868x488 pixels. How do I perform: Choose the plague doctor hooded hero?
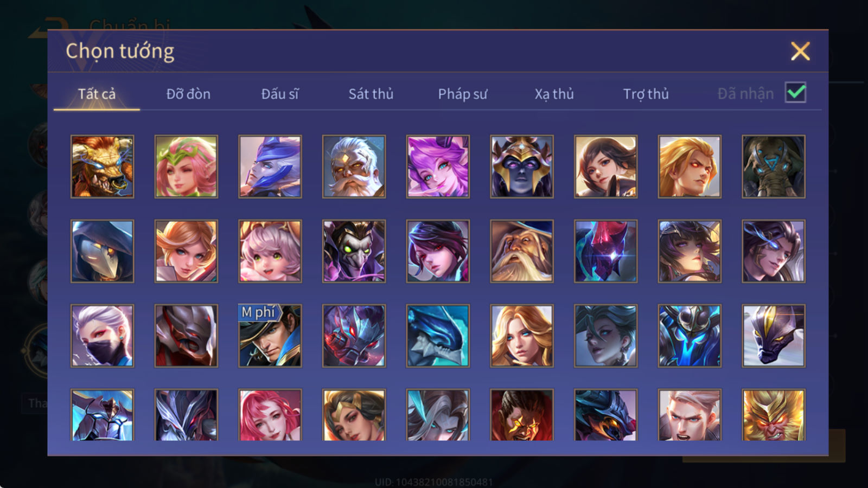pos(102,251)
